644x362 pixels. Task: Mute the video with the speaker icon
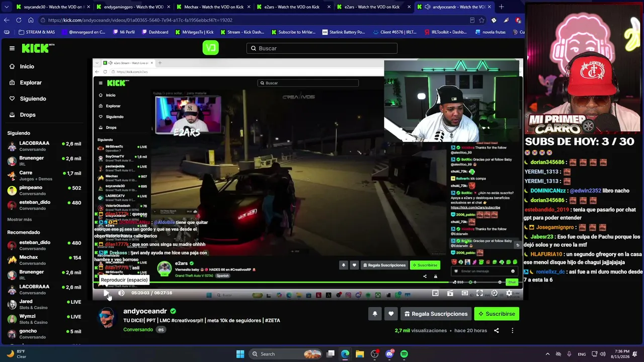(121, 293)
